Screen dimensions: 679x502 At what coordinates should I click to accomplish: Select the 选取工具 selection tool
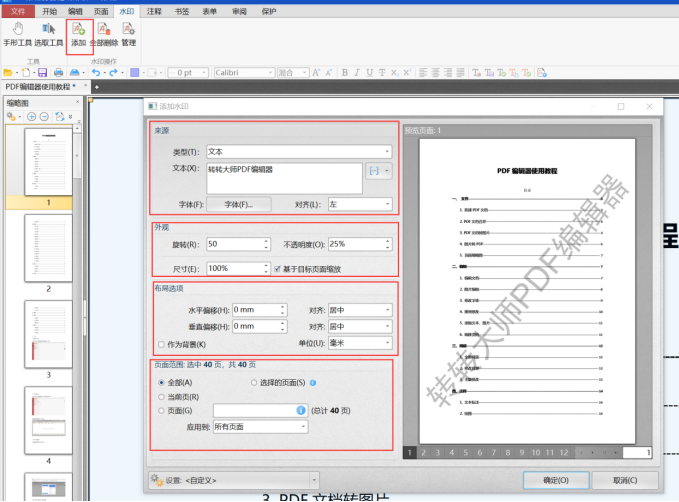(x=47, y=33)
